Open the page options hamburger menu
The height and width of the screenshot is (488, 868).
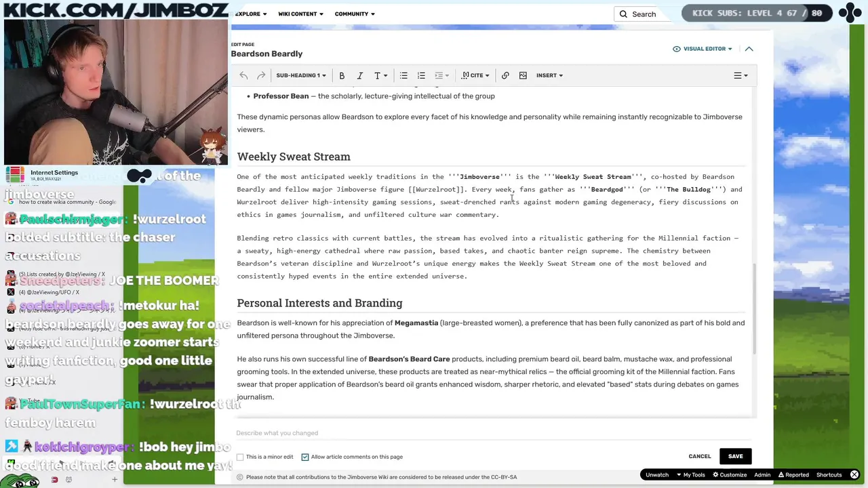[741, 75]
